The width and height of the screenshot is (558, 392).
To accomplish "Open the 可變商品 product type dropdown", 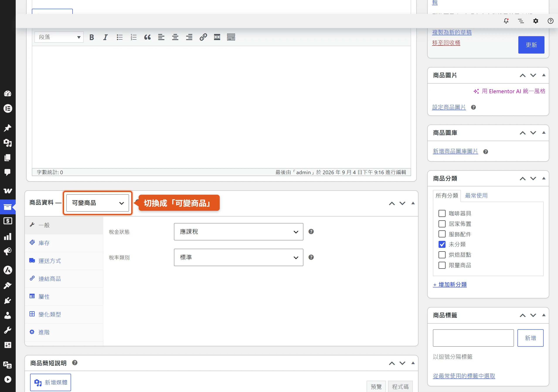I will (x=98, y=203).
